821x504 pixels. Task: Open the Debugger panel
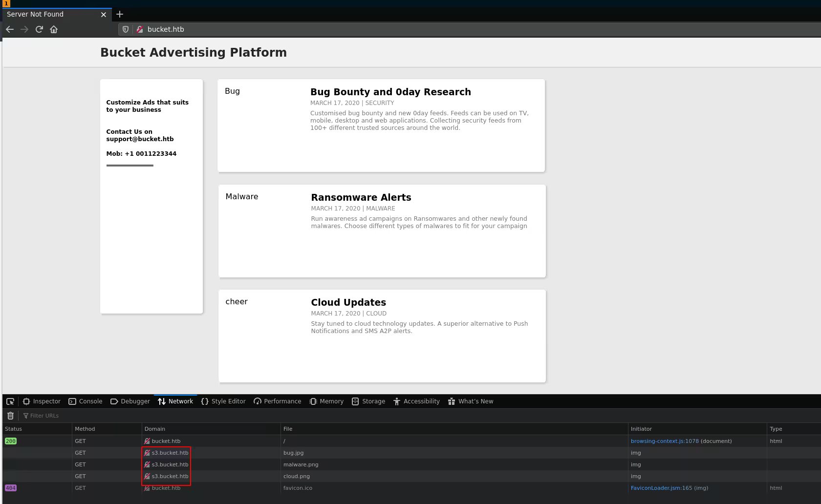(130, 401)
